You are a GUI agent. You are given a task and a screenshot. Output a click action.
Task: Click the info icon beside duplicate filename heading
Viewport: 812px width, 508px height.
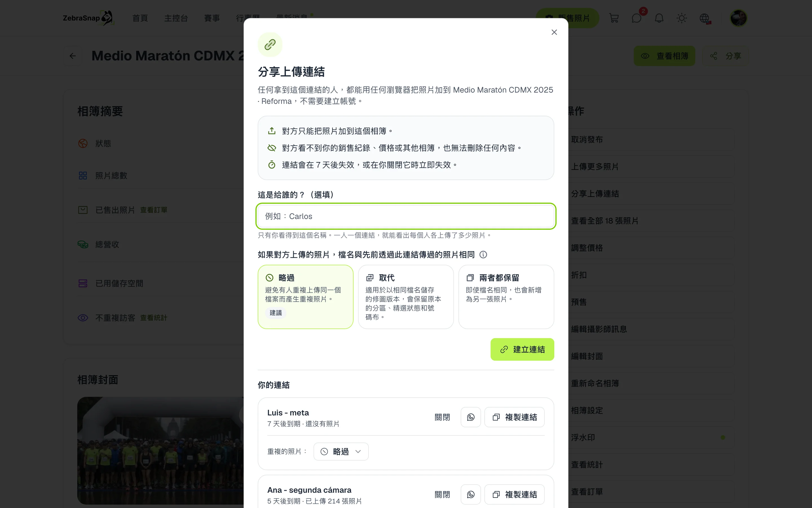point(483,255)
